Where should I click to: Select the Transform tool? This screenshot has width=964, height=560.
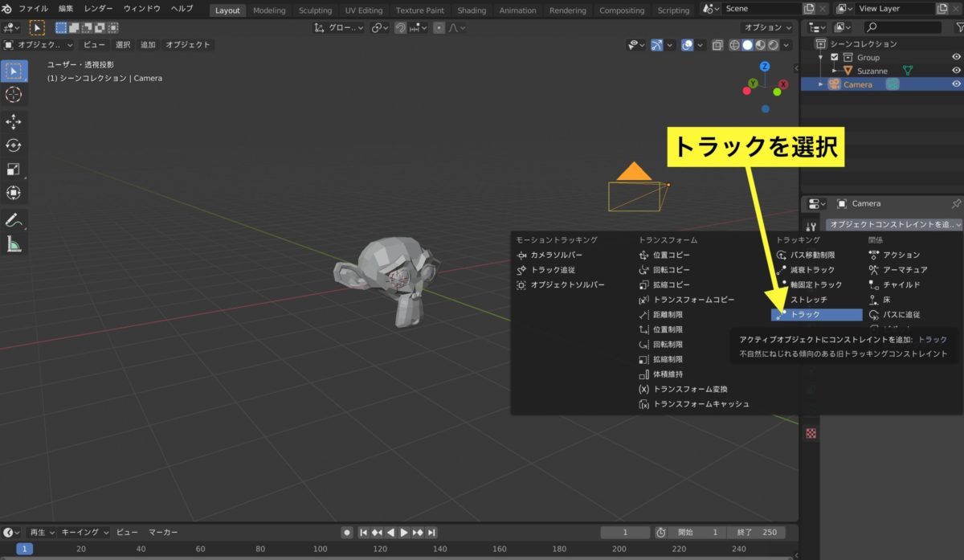(14, 193)
